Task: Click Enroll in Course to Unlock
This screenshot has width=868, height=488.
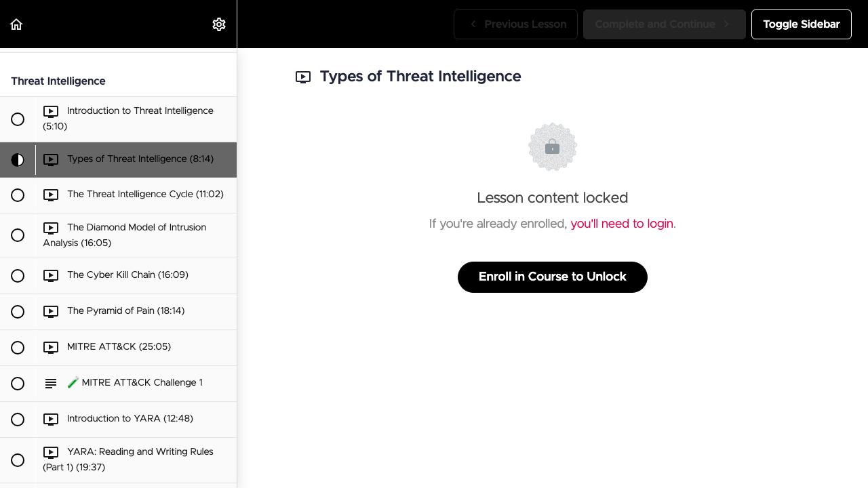Action: (553, 277)
